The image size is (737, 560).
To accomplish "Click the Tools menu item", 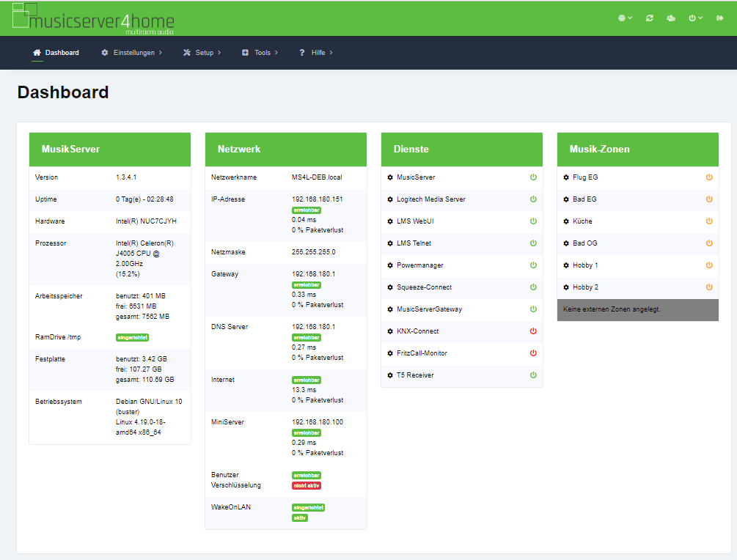I will (x=260, y=53).
